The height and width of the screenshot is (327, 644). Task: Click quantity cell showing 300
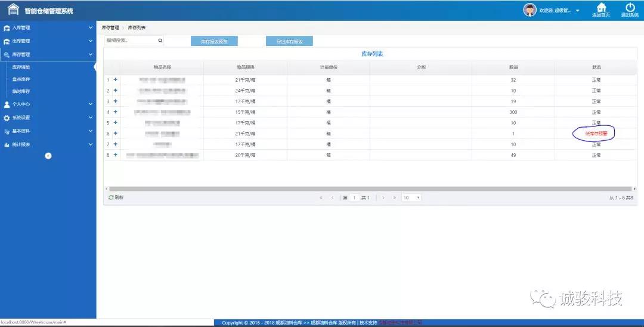[513, 112]
